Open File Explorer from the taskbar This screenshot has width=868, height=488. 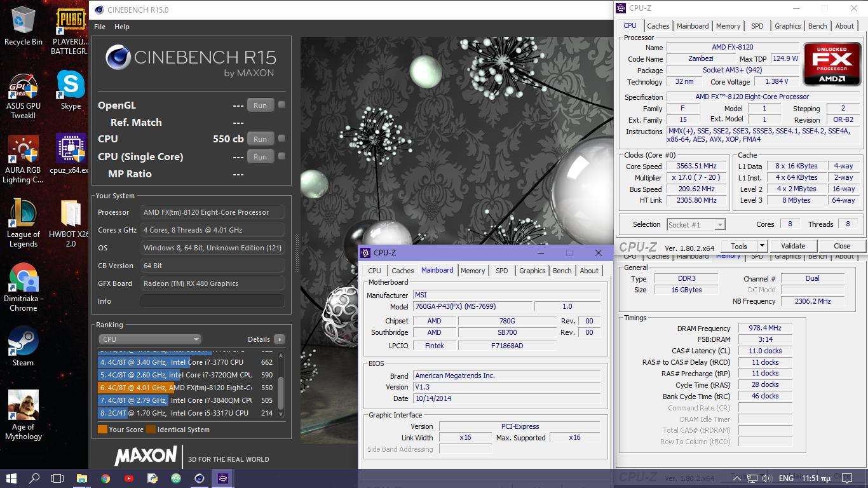click(82, 478)
